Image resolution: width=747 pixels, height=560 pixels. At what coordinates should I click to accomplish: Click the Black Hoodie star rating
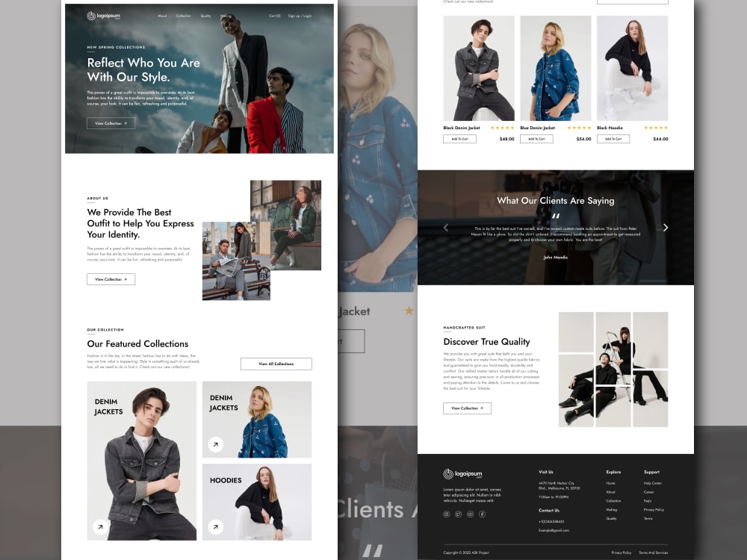click(x=656, y=128)
